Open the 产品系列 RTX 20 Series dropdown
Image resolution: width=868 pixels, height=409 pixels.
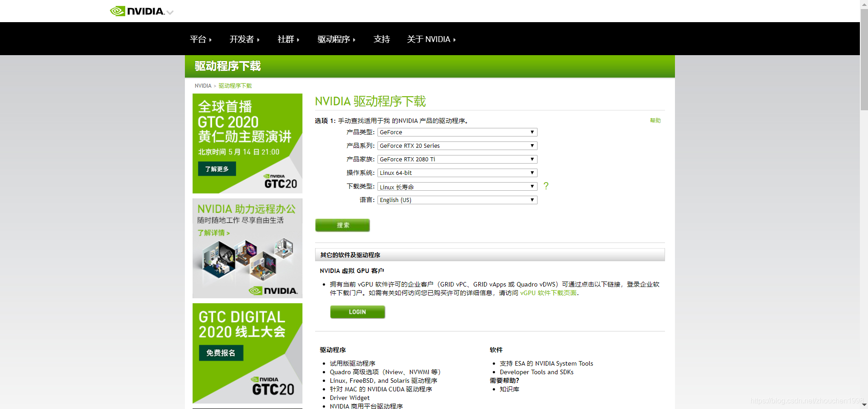tap(458, 146)
